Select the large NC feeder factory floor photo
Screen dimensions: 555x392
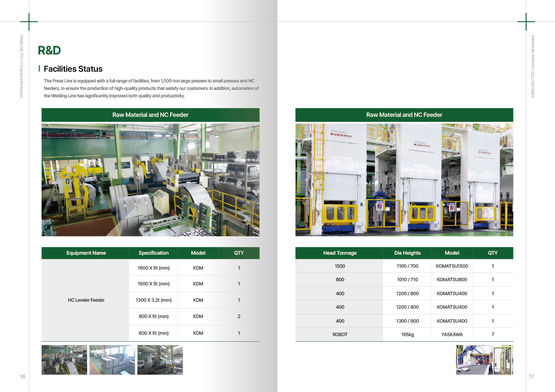[150, 179]
